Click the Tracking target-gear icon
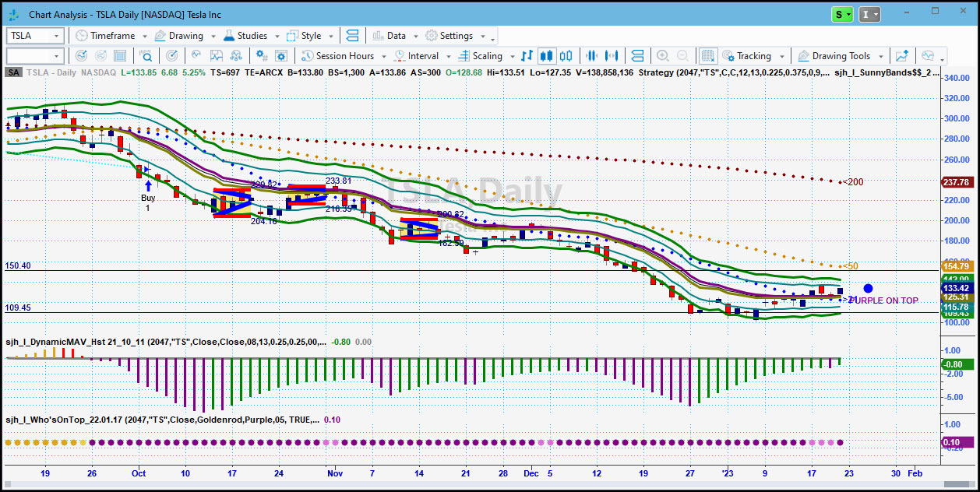Screen dimensions: 980x492 pos(728,56)
